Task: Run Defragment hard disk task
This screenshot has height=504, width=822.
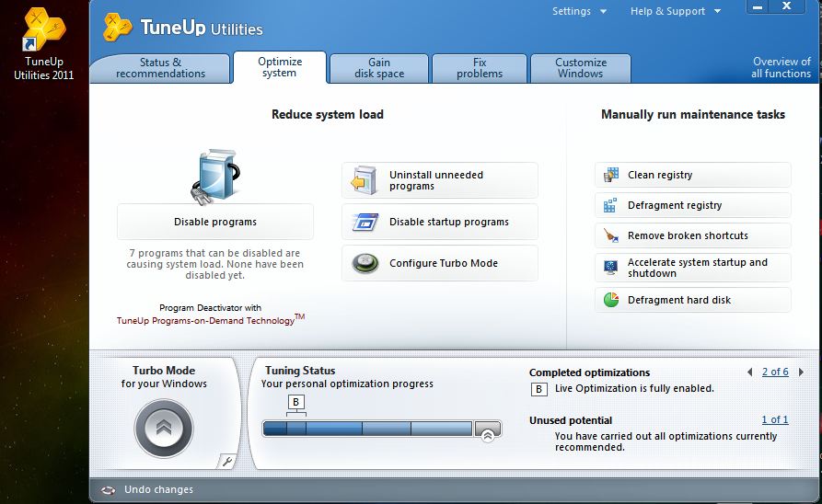Action: point(693,300)
